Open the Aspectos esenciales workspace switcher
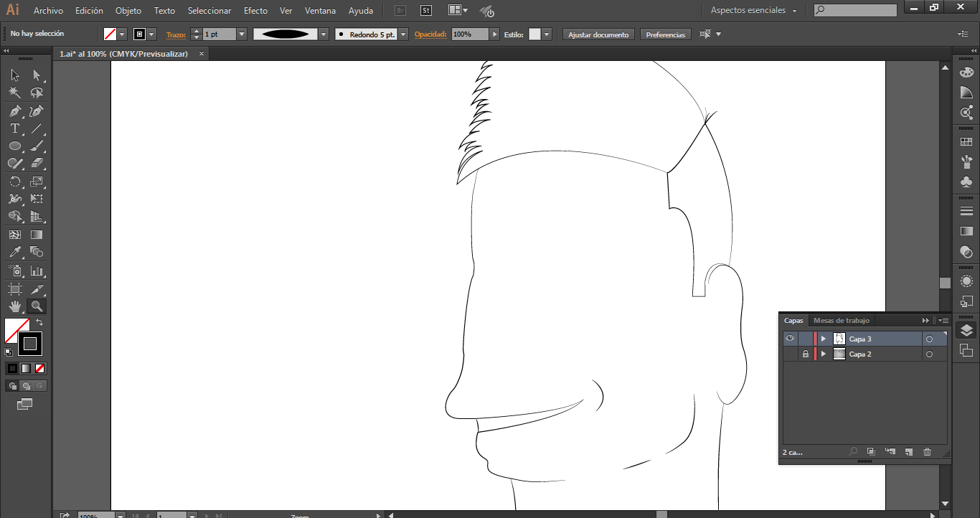Viewport: 980px width, 518px height. coord(754,11)
